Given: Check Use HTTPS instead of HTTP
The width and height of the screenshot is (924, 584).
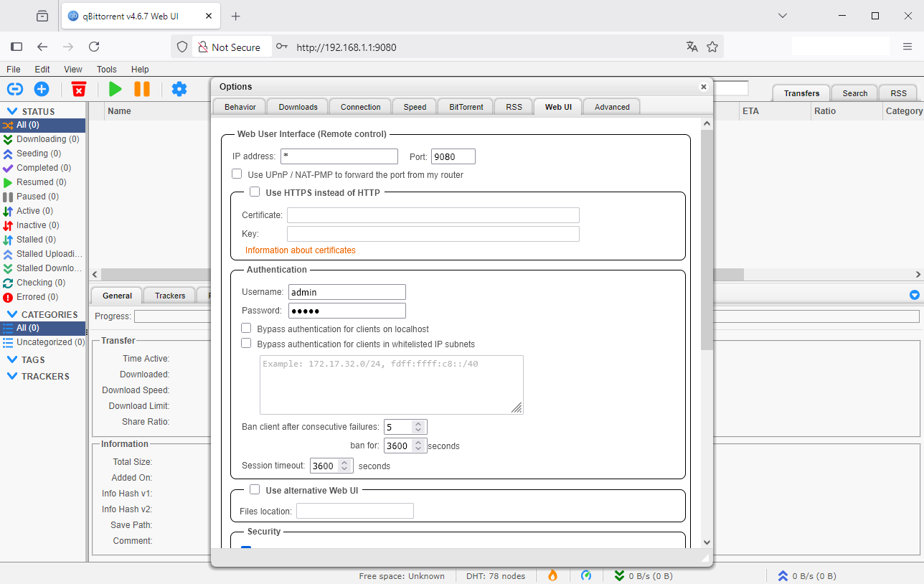Looking at the screenshot, I should (x=255, y=192).
